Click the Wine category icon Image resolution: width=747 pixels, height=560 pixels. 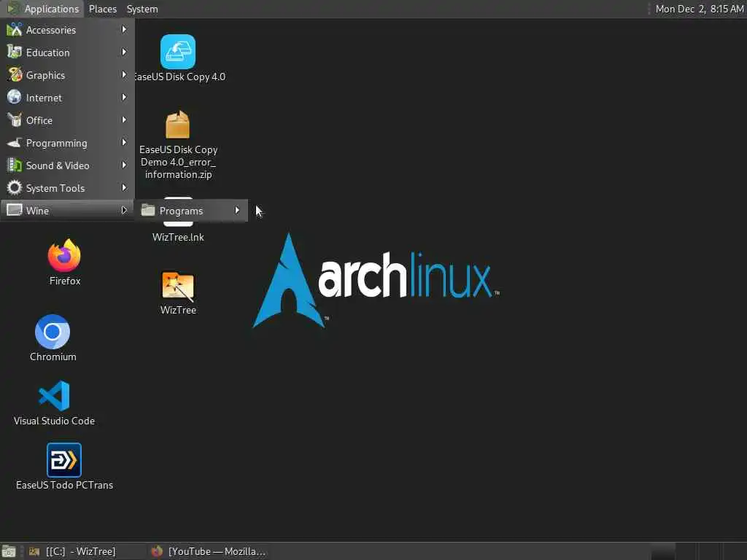[15, 210]
